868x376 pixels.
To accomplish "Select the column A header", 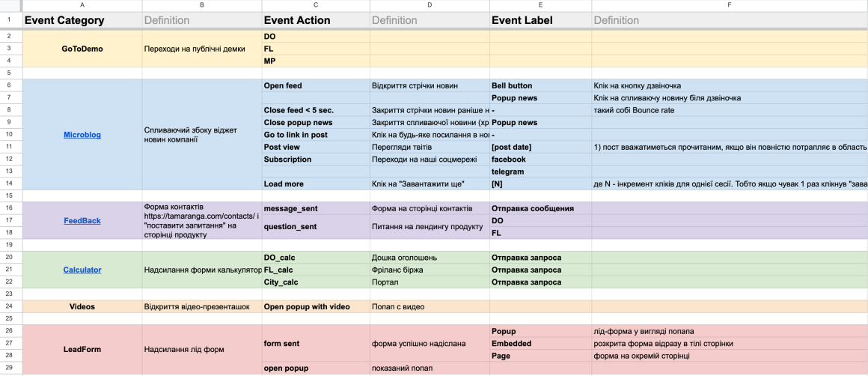I will tap(82, 5).
